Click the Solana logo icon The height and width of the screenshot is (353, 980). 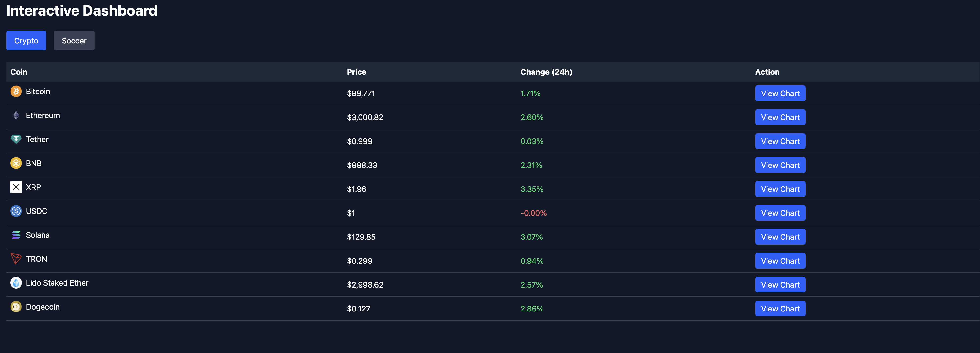(16, 235)
